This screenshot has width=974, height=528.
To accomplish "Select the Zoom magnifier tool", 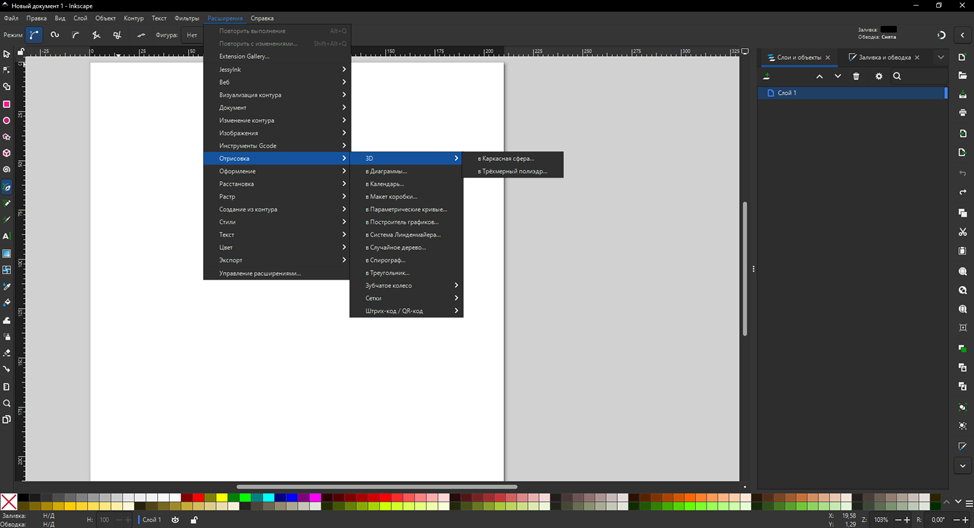I will [7, 403].
